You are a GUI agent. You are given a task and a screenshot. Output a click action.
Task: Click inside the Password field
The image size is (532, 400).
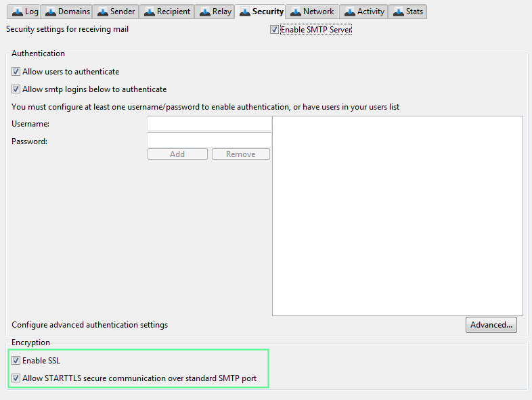pos(209,140)
